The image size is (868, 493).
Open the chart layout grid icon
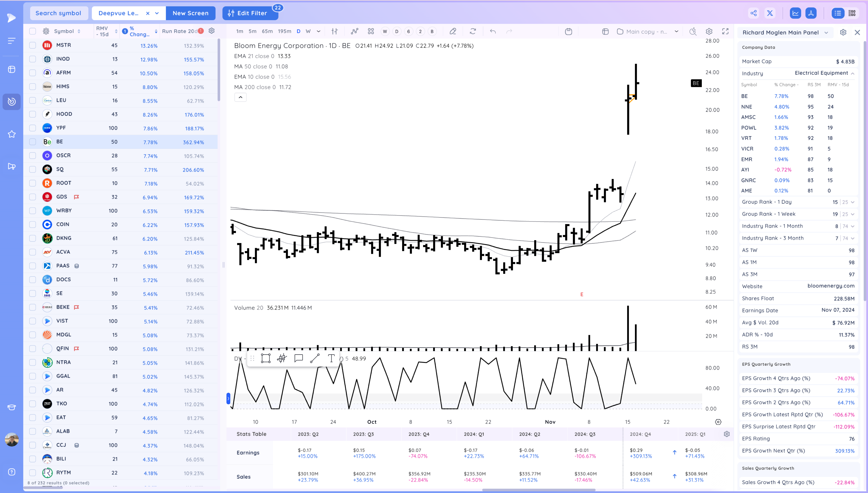click(x=371, y=31)
